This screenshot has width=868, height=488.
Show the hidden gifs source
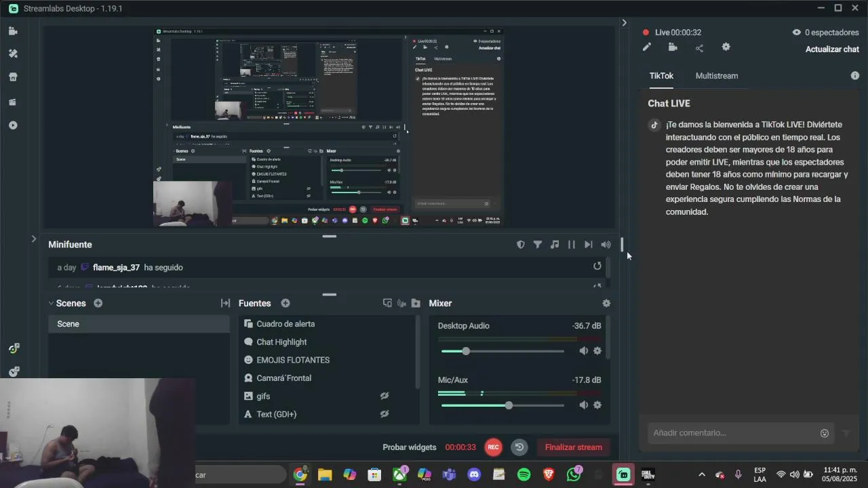[384, 396]
